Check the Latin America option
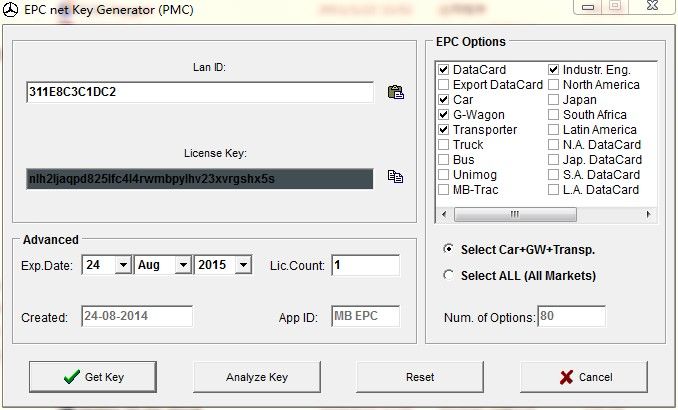The width and height of the screenshot is (678, 410). (x=553, y=129)
